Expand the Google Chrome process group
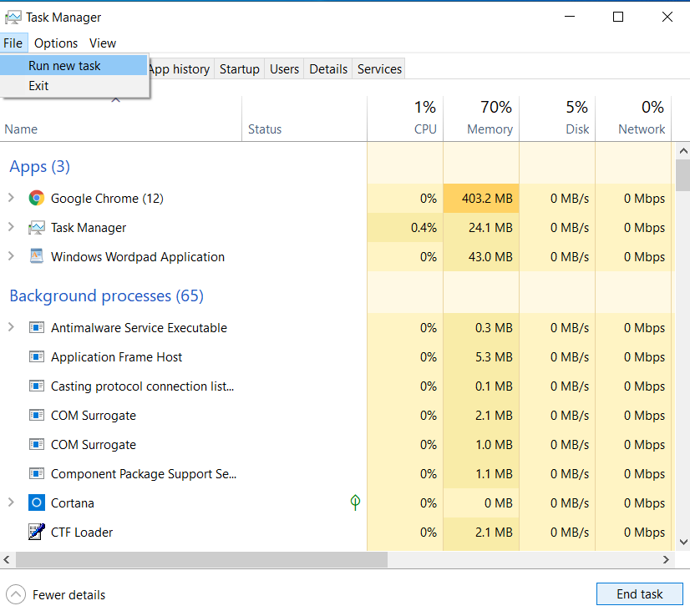Viewport: 690px width, 616px height. point(11,198)
